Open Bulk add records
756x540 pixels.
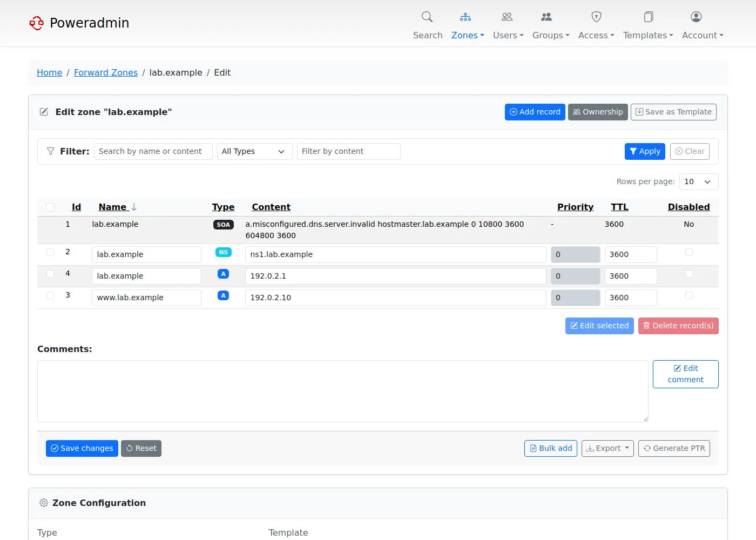551,448
